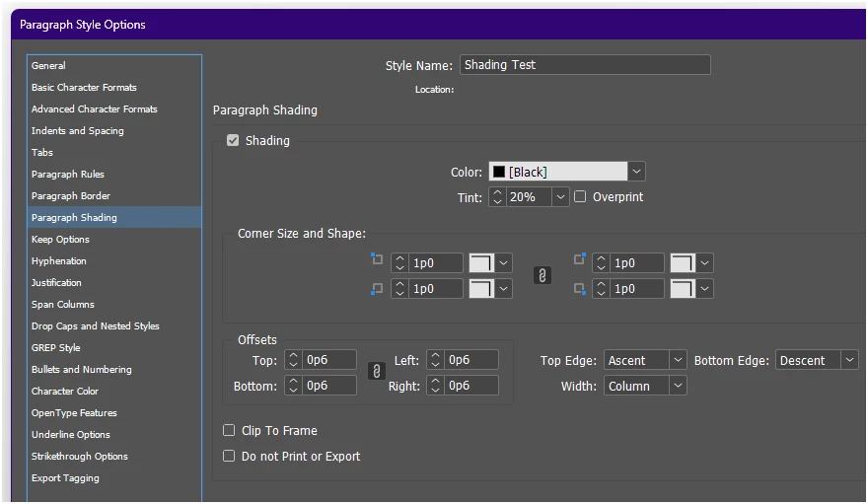Check Do not Print or Export
868x504 pixels.
click(229, 456)
